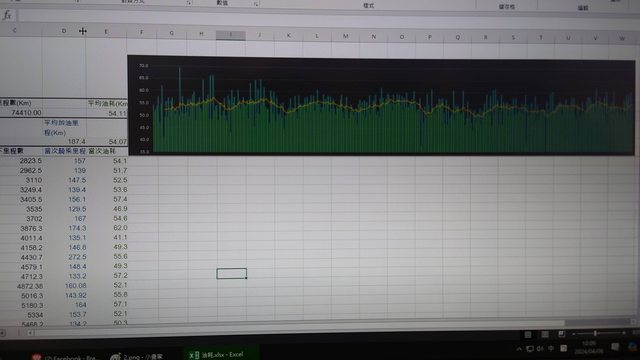
Task: Switch to Page Break Preview view
Action: (562, 334)
